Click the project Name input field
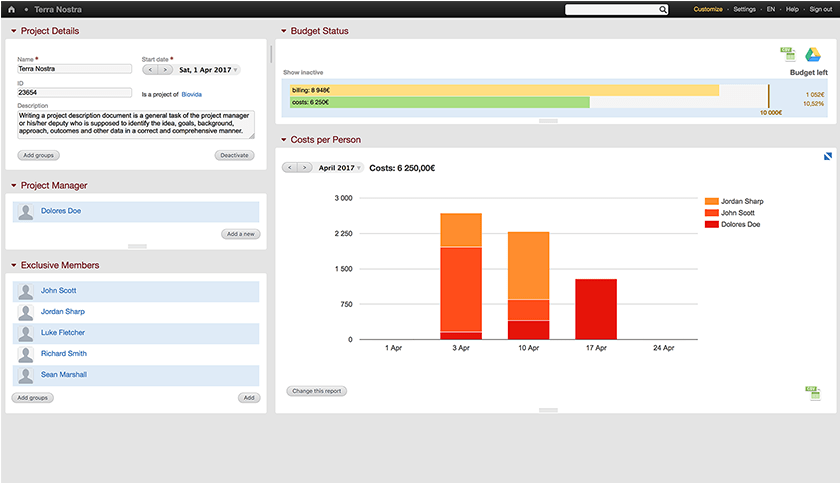840x483 pixels. tap(75, 69)
